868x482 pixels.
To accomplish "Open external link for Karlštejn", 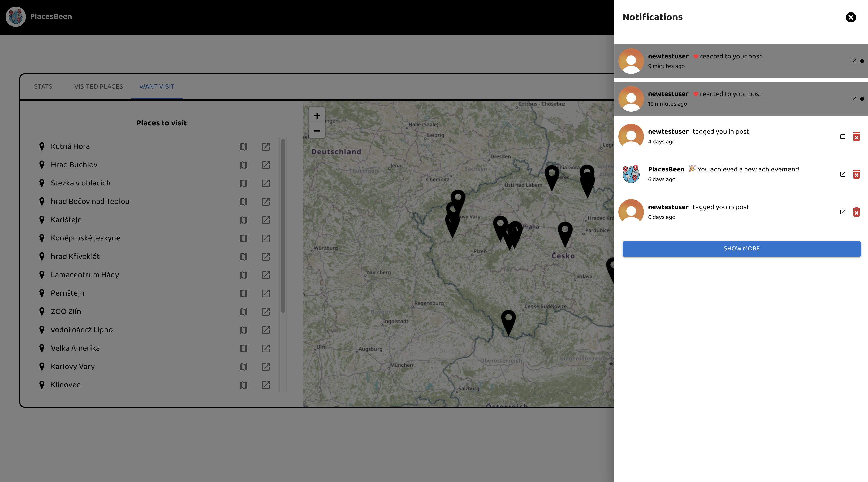I will coord(266,220).
